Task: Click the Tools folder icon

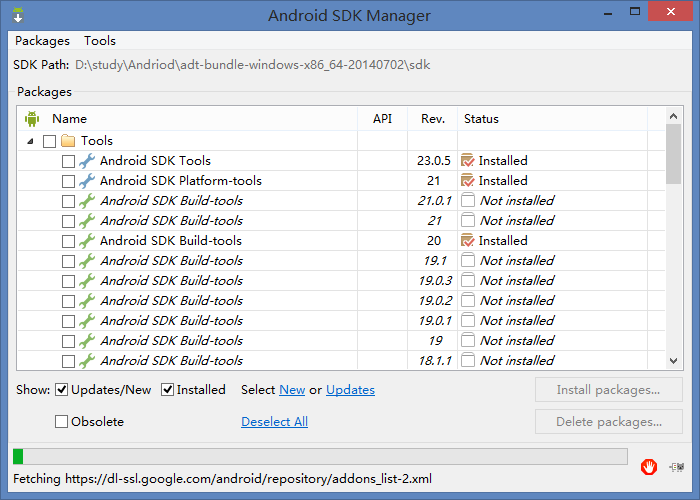Action: click(x=68, y=141)
